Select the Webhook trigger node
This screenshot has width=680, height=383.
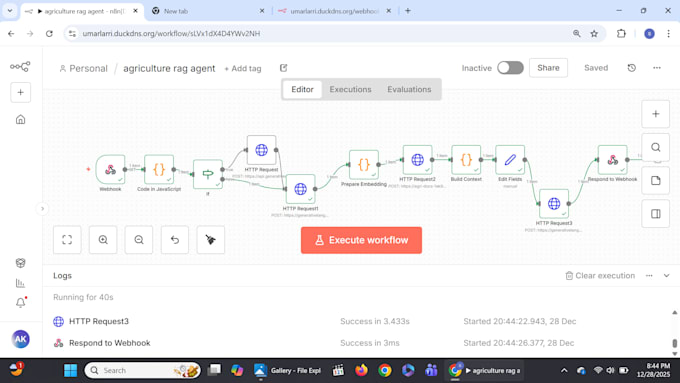[111, 170]
